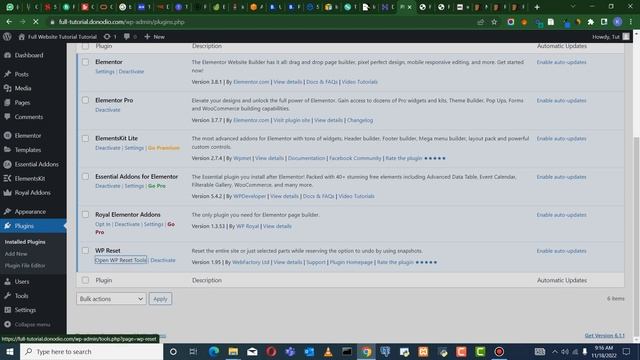
Task: Open Plugin File Editor submenu
Action: (25, 266)
